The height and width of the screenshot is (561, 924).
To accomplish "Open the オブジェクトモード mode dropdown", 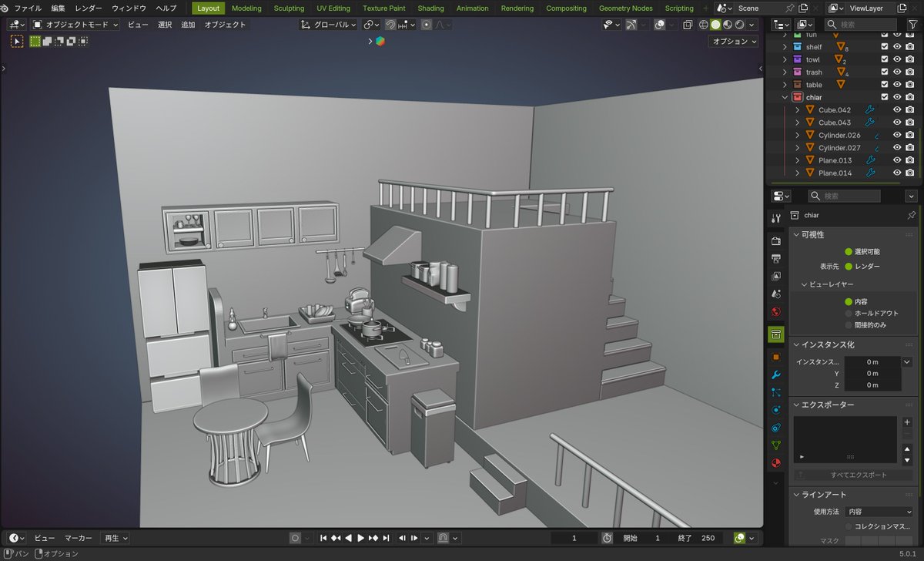I will [x=75, y=25].
